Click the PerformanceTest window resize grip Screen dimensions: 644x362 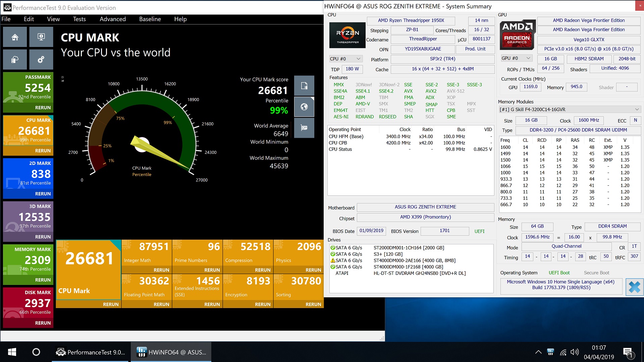[x=382, y=339]
